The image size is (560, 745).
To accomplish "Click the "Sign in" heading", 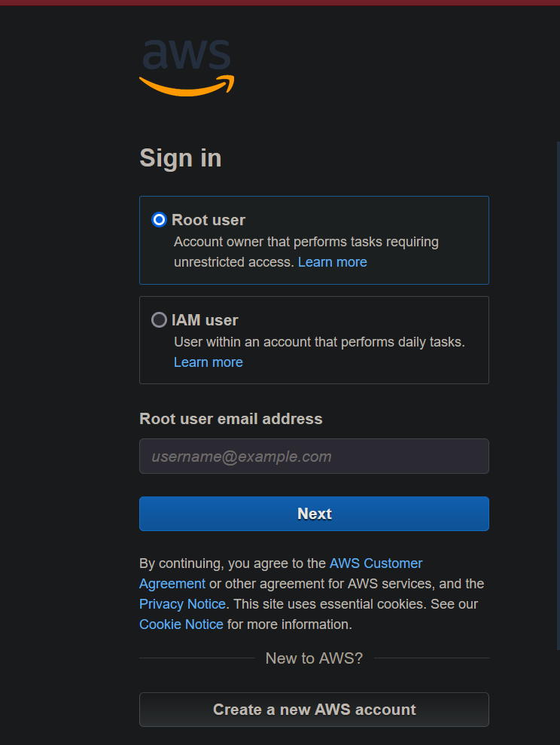I will point(181,158).
